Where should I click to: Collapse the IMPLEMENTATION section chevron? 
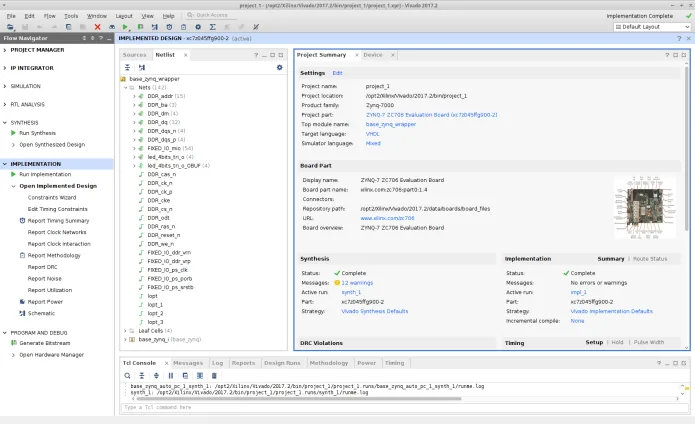click(5, 164)
